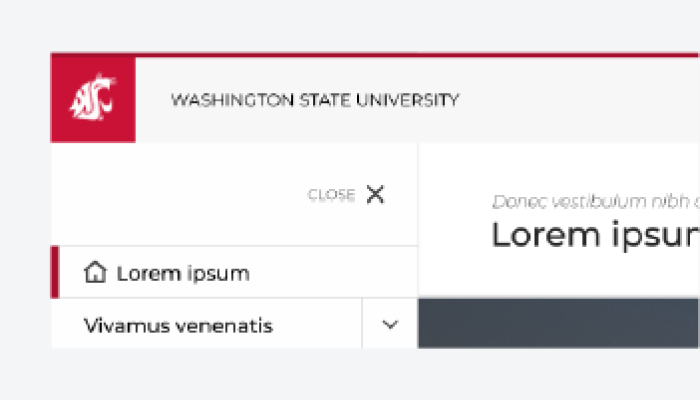The height and width of the screenshot is (400, 700).
Task: Click the Washington State University title link
Action: (315, 100)
